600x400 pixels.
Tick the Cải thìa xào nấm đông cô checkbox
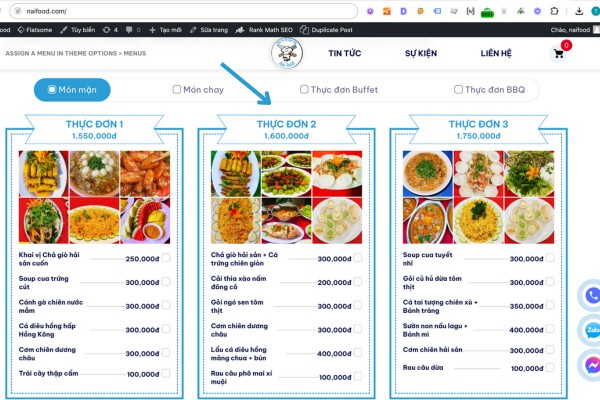358,281
